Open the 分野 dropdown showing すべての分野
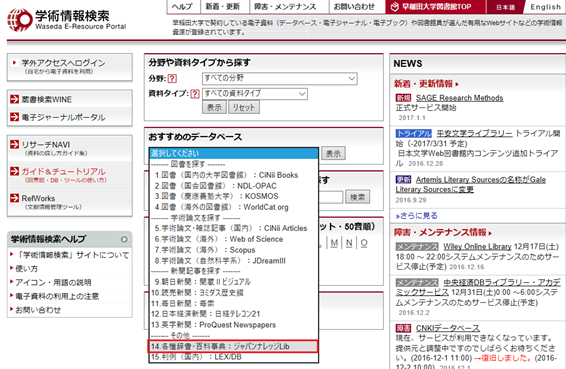Viewport: 566px width, 369px height. click(x=280, y=78)
